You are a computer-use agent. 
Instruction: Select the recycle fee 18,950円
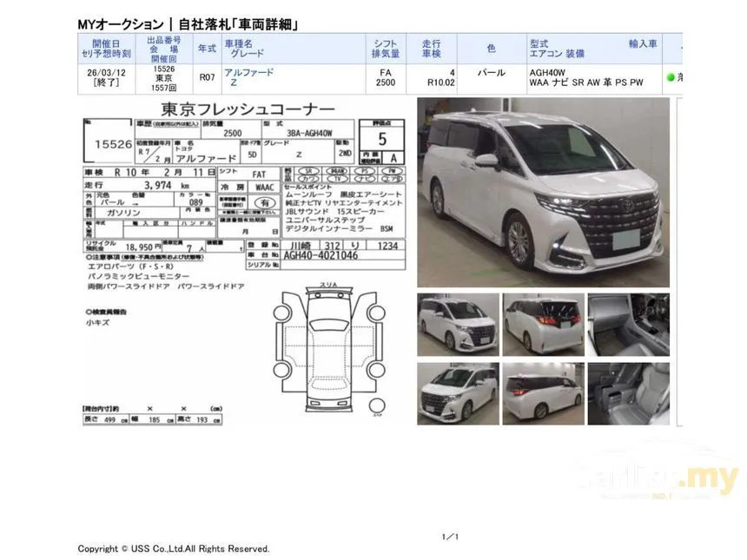(x=143, y=247)
